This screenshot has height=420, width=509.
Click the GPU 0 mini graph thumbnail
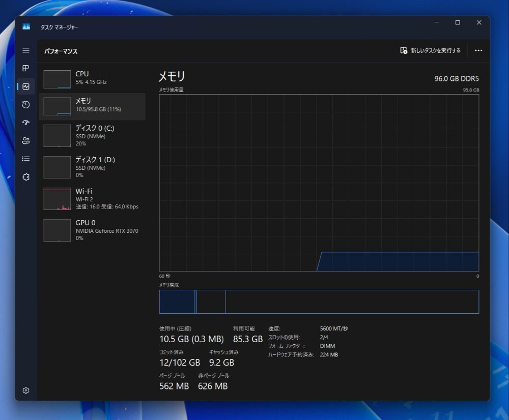(57, 230)
